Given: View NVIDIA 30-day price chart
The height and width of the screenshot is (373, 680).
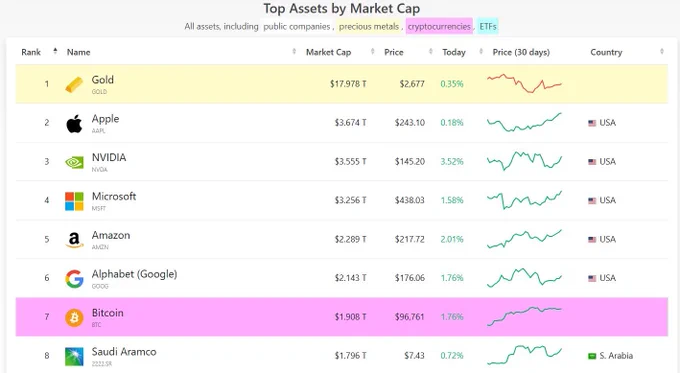Looking at the screenshot, I should 524,160.
